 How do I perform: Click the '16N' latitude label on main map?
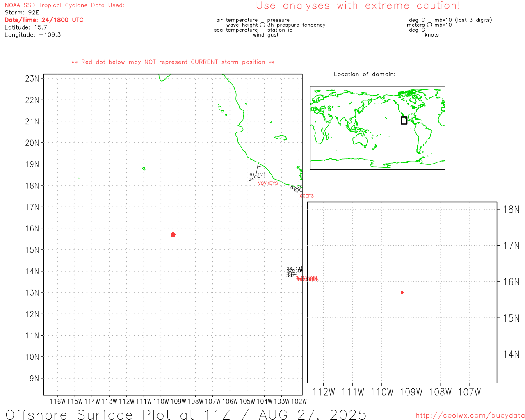click(x=32, y=228)
